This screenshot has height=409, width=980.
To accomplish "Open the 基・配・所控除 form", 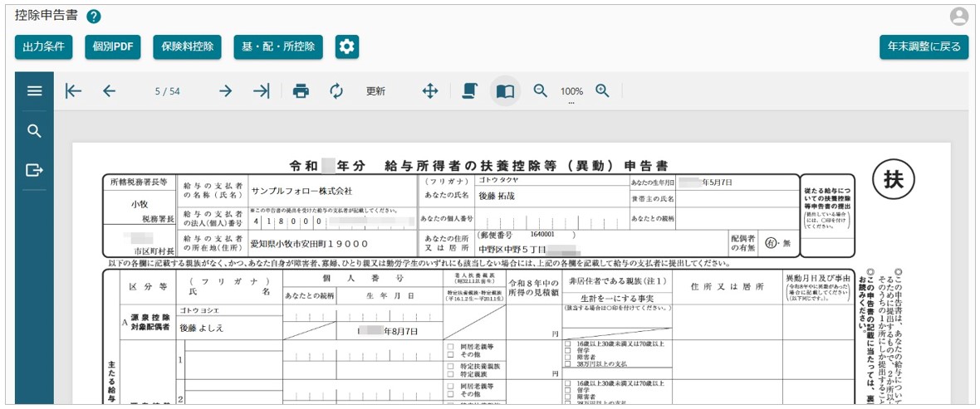I will pos(278,47).
